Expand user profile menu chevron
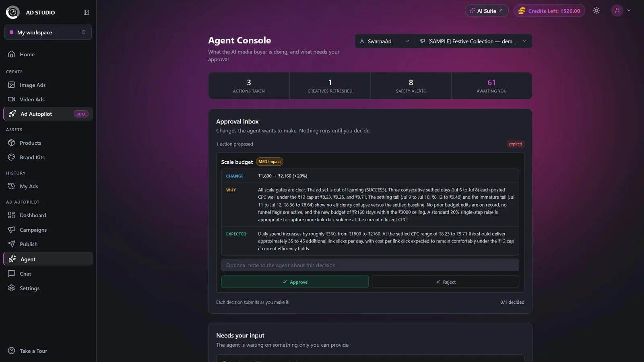644x362 pixels. (x=629, y=11)
